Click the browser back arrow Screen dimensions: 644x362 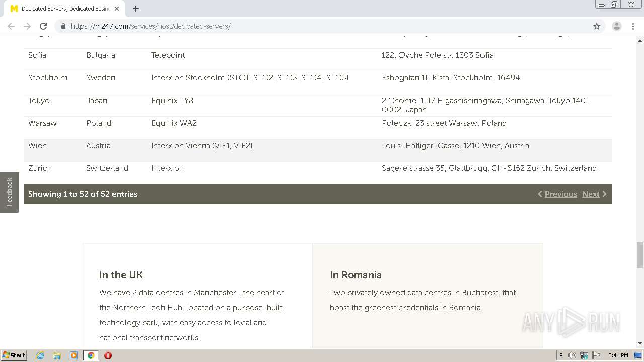(11, 26)
